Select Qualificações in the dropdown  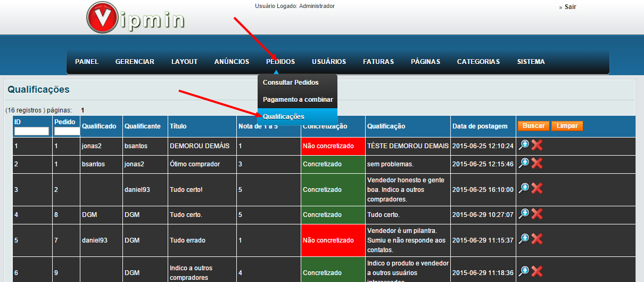tap(298, 117)
